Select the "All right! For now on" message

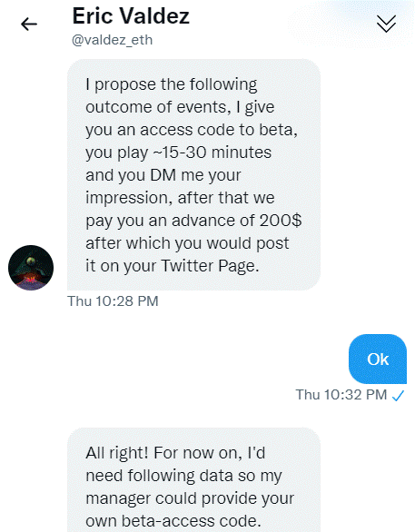point(193,479)
